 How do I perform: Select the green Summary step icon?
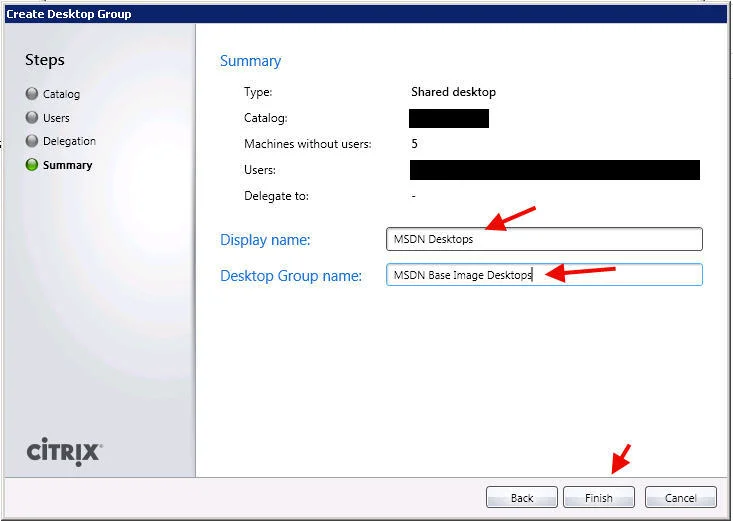(32, 165)
